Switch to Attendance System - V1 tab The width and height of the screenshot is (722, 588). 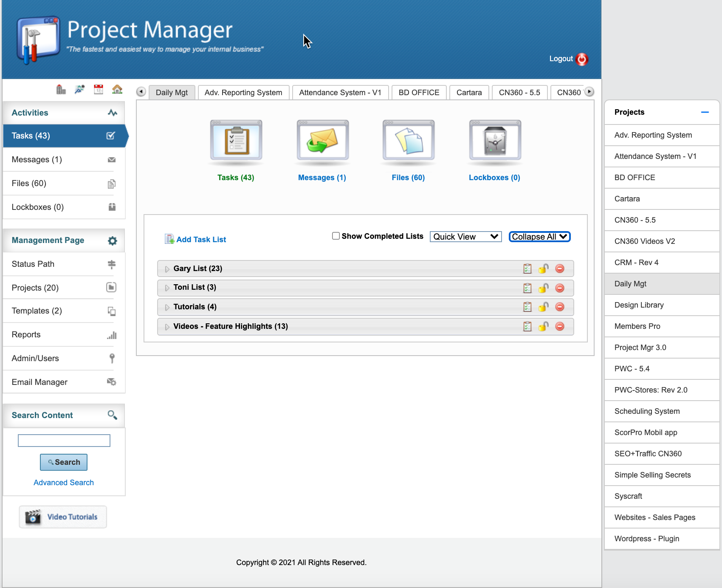(x=340, y=93)
